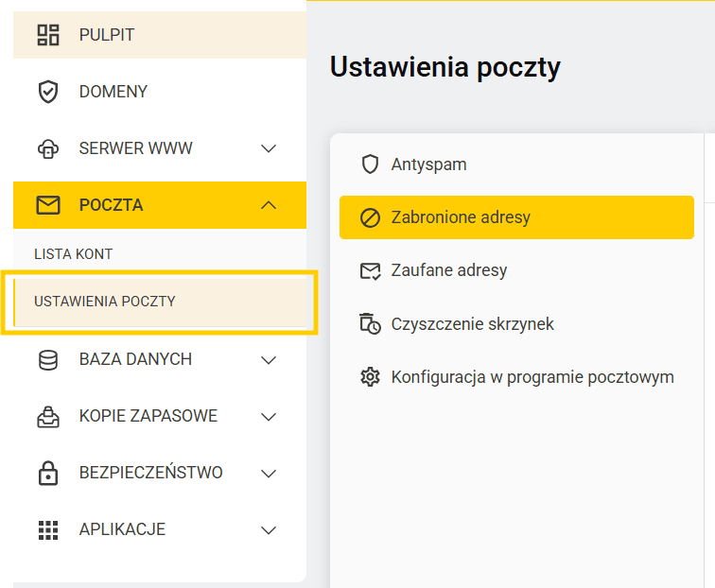The width and height of the screenshot is (715, 588).
Task: Click the Bezpieczeństwo padlock icon
Action: [48, 473]
